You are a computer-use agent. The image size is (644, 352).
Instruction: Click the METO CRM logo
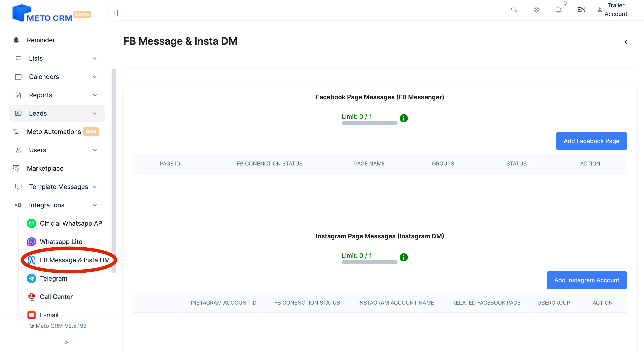click(x=42, y=13)
